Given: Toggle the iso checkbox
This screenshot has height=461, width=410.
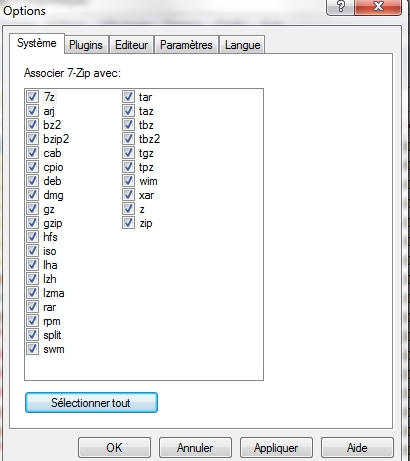Looking at the screenshot, I should [x=32, y=251].
